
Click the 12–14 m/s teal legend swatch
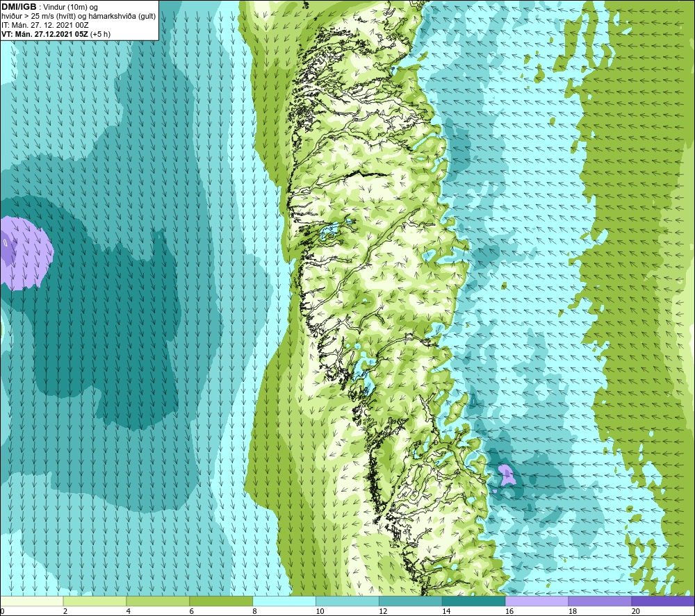[x=411, y=601]
